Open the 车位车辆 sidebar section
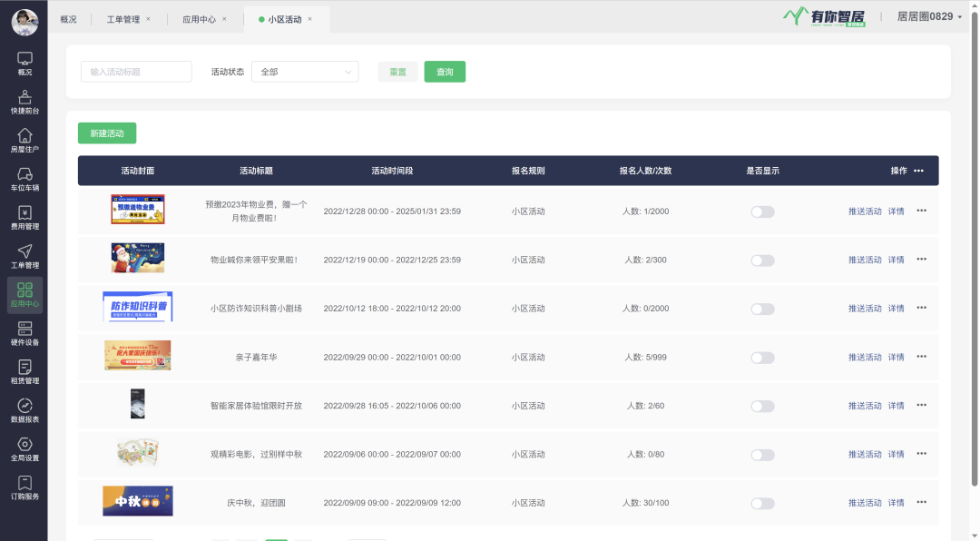 24,179
